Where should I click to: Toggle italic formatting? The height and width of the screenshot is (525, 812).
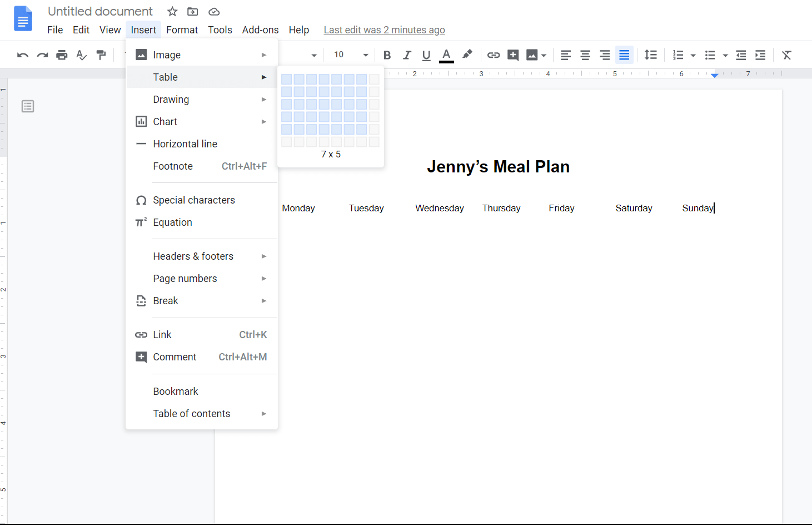click(407, 55)
